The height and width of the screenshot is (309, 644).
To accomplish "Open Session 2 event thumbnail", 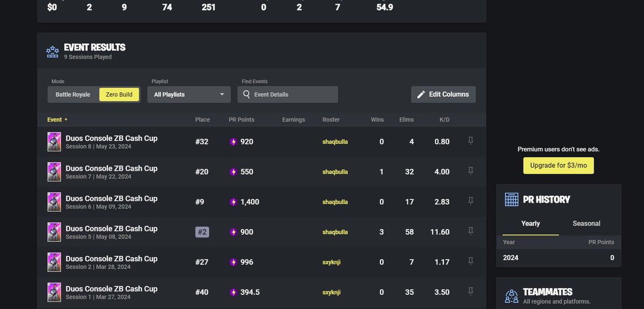I will click(54, 262).
